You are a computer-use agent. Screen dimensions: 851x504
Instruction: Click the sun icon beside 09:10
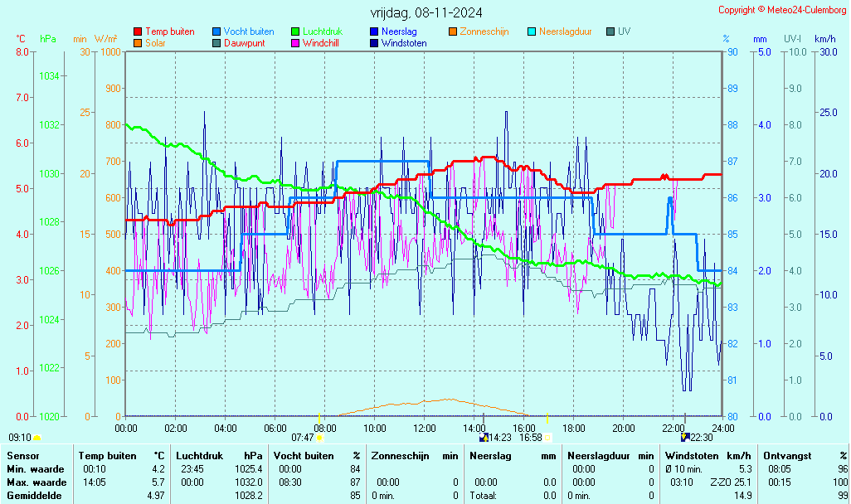36,437
